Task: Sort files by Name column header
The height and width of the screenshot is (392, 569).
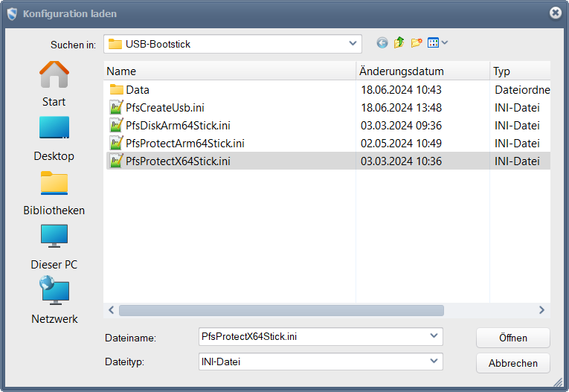Action: [x=228, y=71]
